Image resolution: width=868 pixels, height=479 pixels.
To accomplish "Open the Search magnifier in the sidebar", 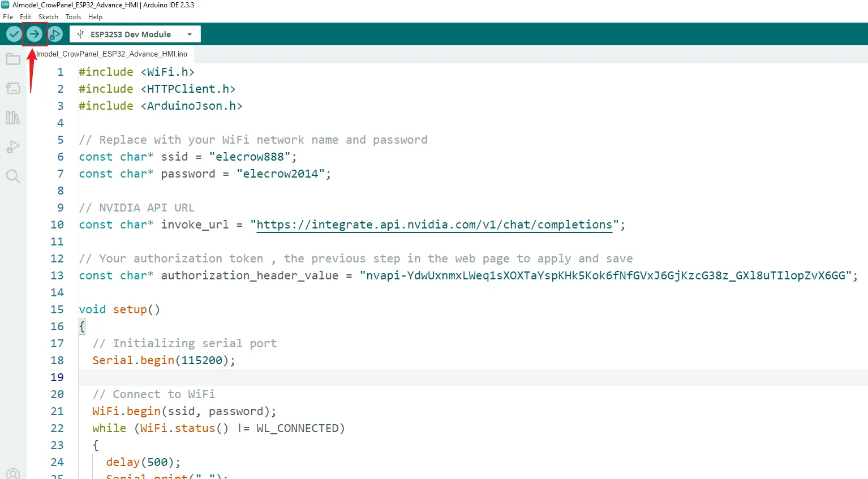I will coord(13,176).
